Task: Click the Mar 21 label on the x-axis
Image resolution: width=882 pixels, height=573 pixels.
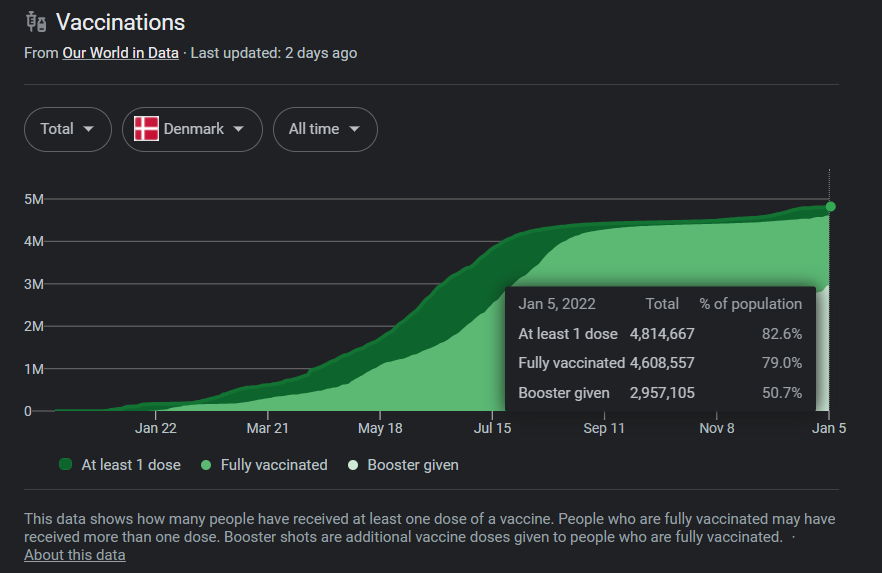Action: tap(267, 428)
